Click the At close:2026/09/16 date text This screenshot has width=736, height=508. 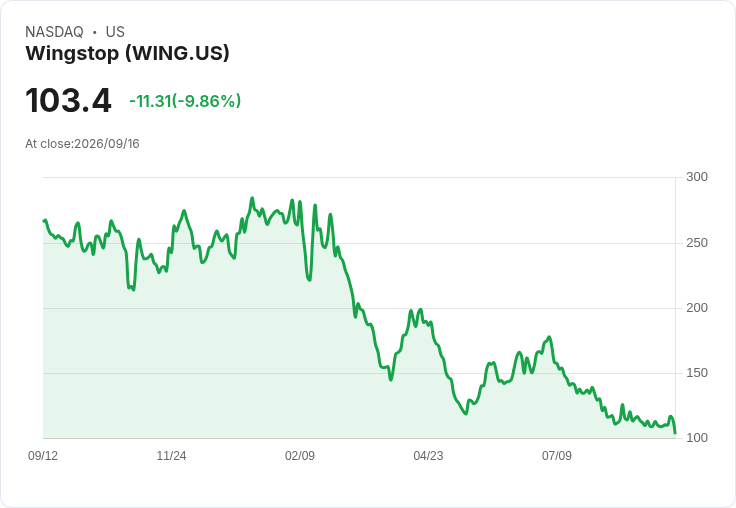82,144
